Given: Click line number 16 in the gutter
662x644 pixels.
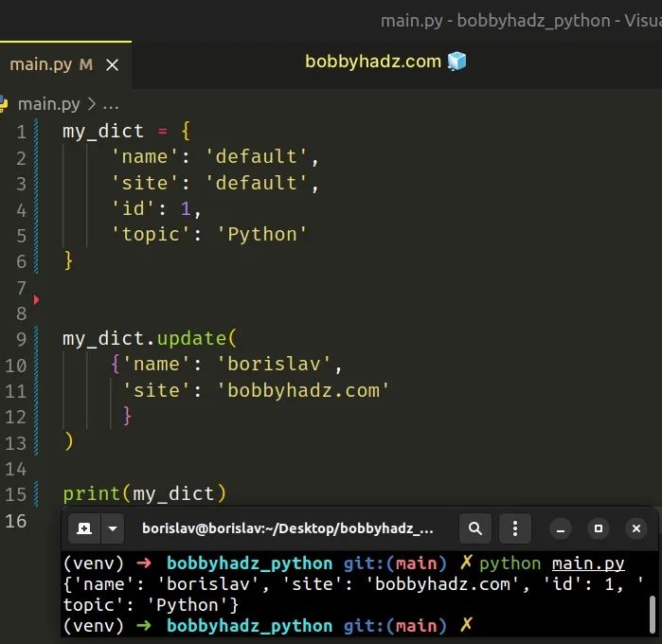Looking at the screenshot, I should (x=16, y=521).
